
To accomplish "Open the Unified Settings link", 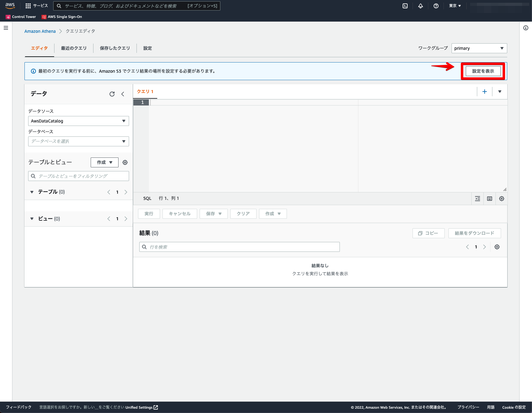I will point(142,407).
